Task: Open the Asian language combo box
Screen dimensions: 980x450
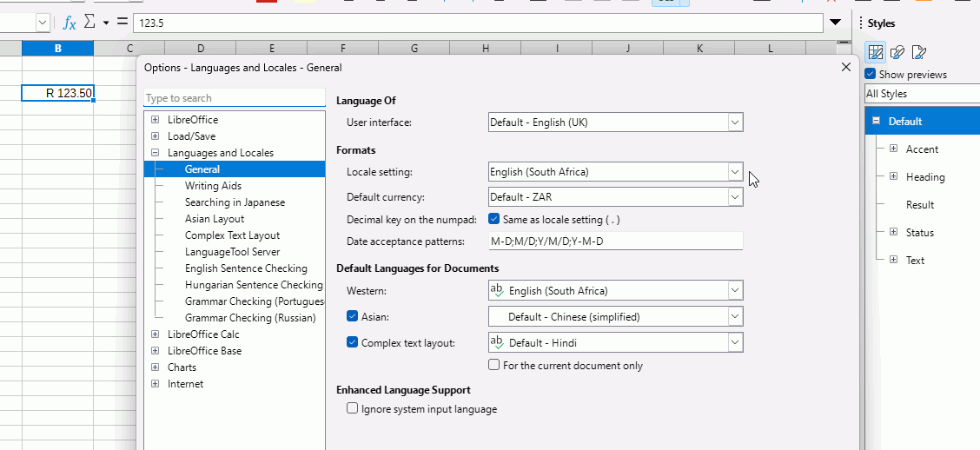Action: point(616,317)
